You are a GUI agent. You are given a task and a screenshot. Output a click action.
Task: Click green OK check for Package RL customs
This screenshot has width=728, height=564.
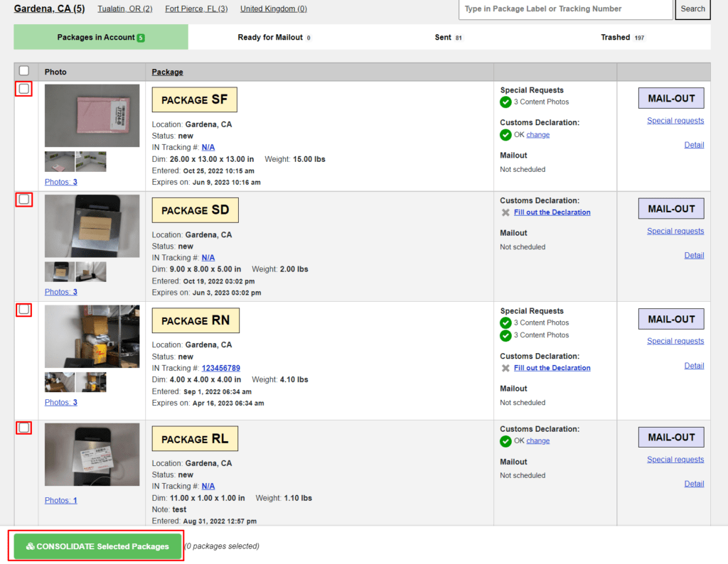505,440
